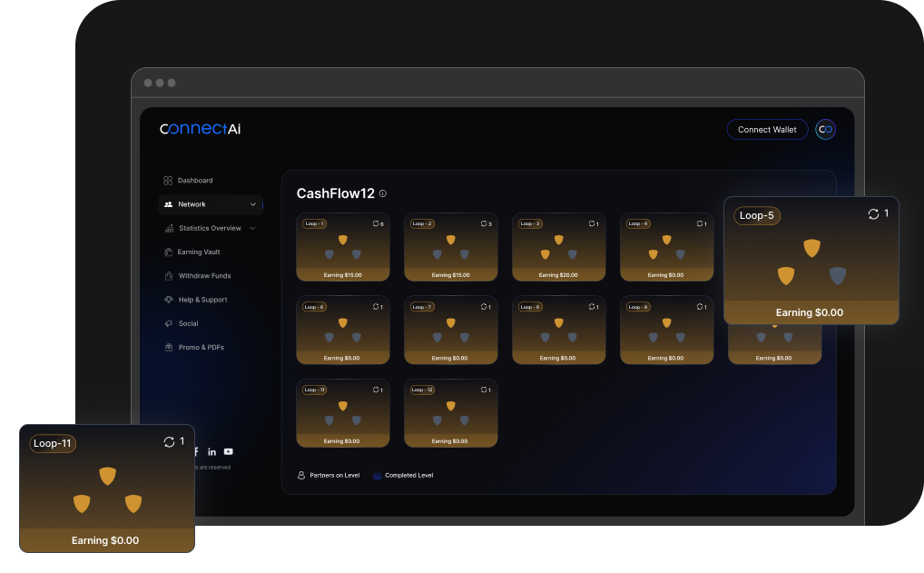Expand the Statistics Overview chevron
The image size is (924, 573).
[x=253, y=228]
